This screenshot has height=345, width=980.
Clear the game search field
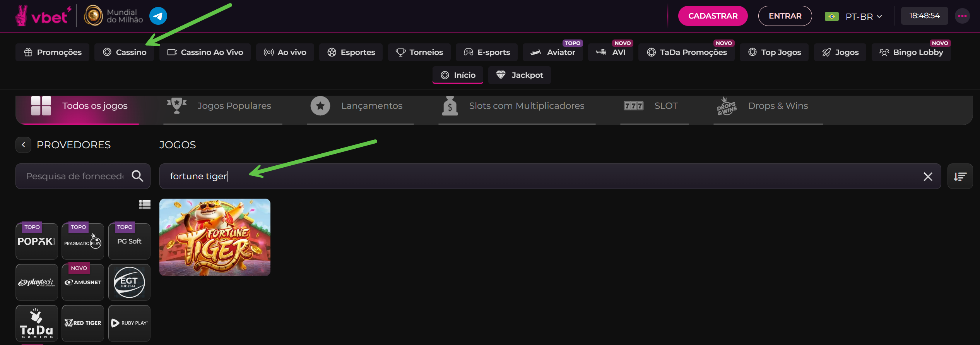(x=927, y=177)
